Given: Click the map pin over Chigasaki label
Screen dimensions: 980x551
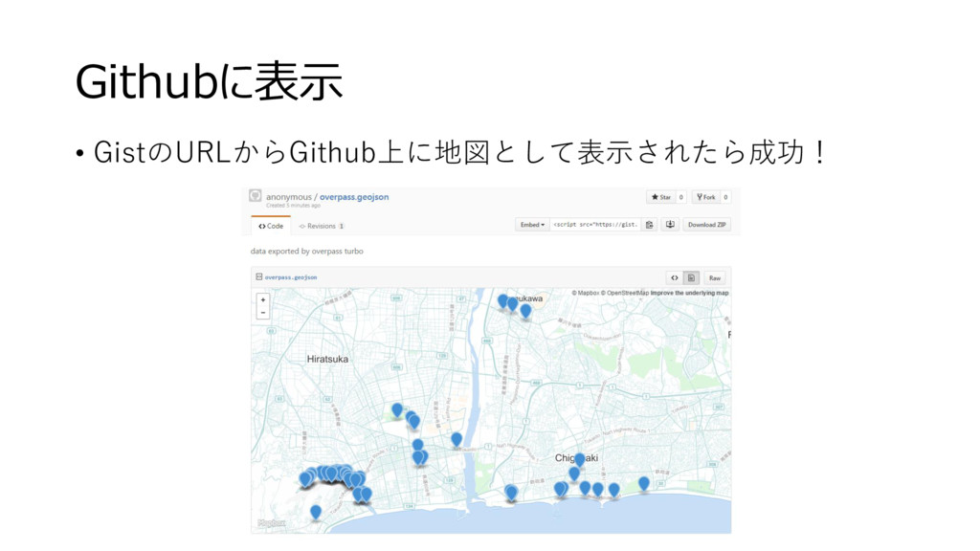Looking at the screenshot, I should 579,460.
